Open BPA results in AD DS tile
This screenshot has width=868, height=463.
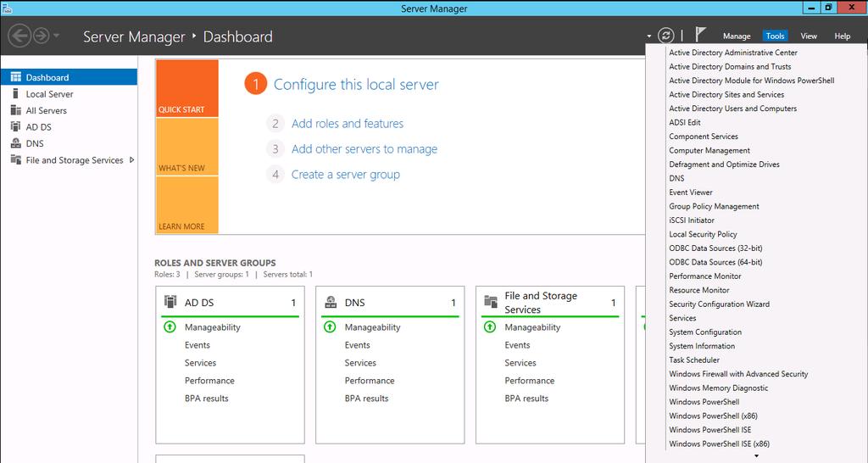pyautogui.click(x=207, y=399)
